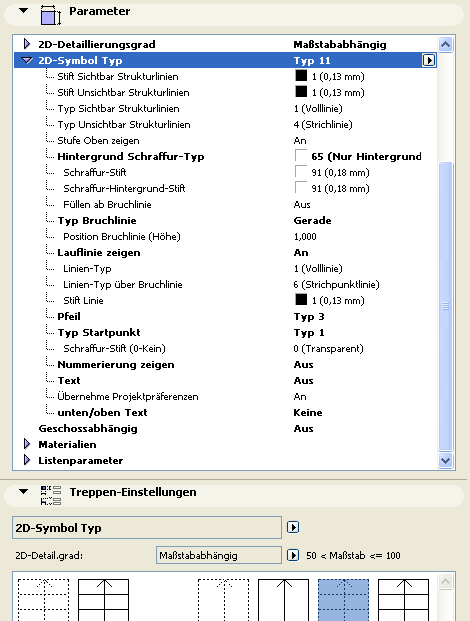Click value 4 (Strichlinie)

click(323, 125)
